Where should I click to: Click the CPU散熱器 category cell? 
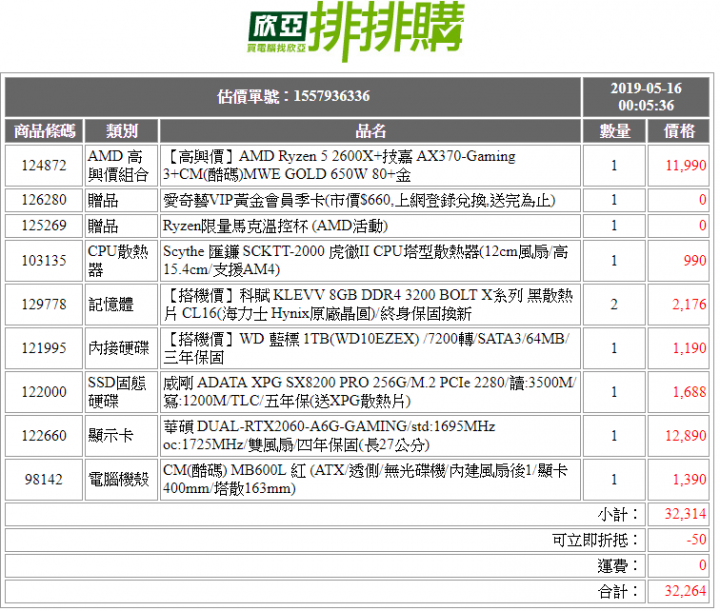(122, 261)
